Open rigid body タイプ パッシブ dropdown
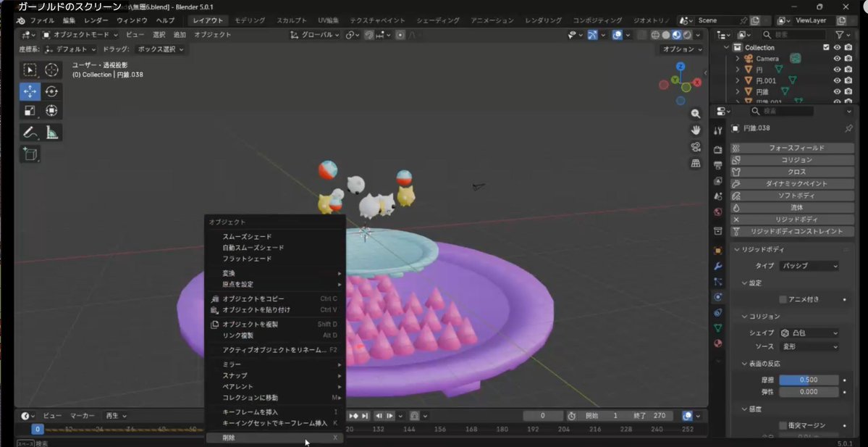The width and height of the screenshot is (868, 447). coord(809,266)
